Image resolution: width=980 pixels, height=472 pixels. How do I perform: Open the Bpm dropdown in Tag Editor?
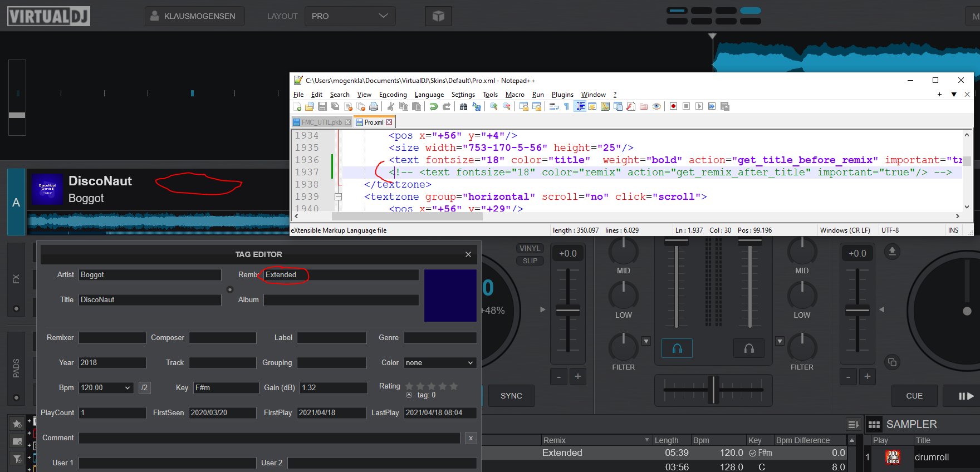point(106,388)
